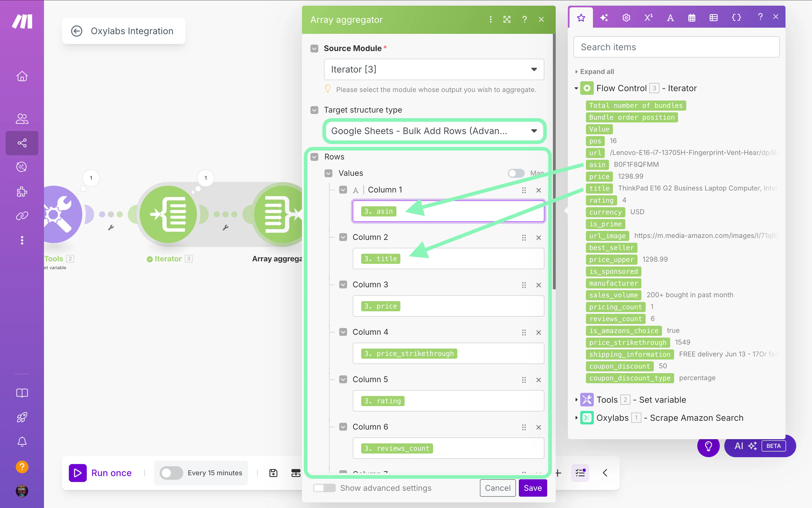
Task: Expand the Array aggregator panel to full screen
Action: coord(507,19)
